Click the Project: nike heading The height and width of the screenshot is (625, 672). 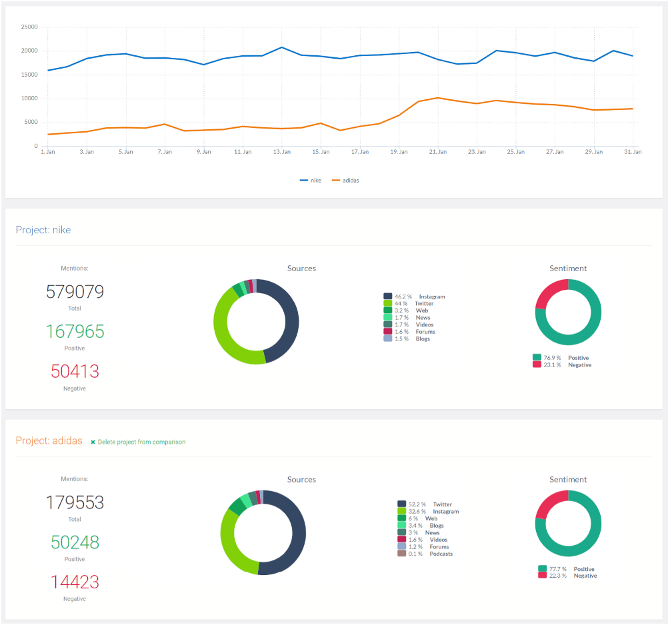coord(43,230)
